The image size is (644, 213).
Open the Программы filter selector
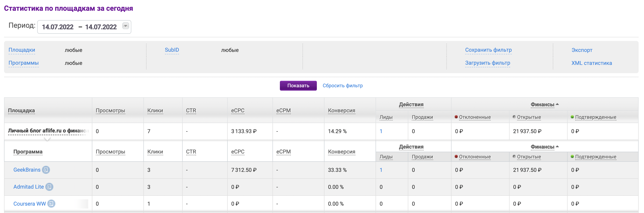pyautogui.click(x=24, y=63)
